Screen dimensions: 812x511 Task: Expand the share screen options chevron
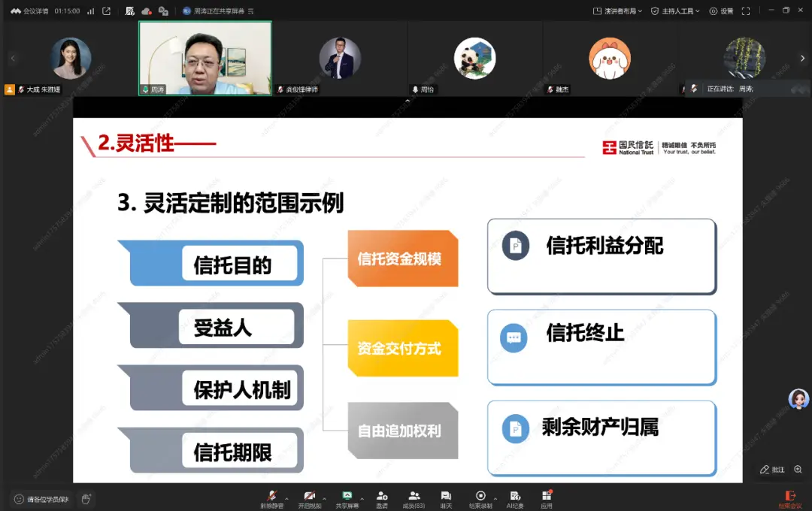[360, 497]
